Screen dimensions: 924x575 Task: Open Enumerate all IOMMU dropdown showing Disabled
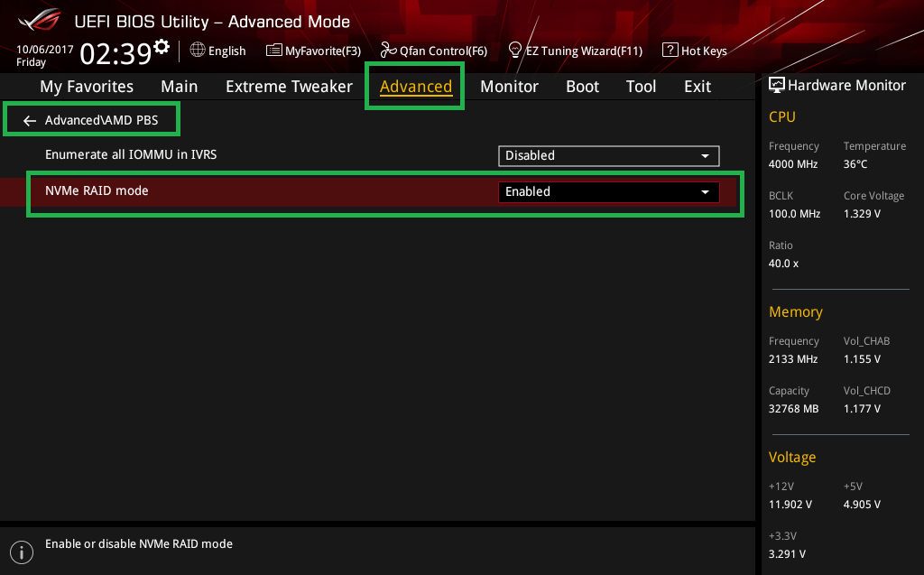(609, 155)
